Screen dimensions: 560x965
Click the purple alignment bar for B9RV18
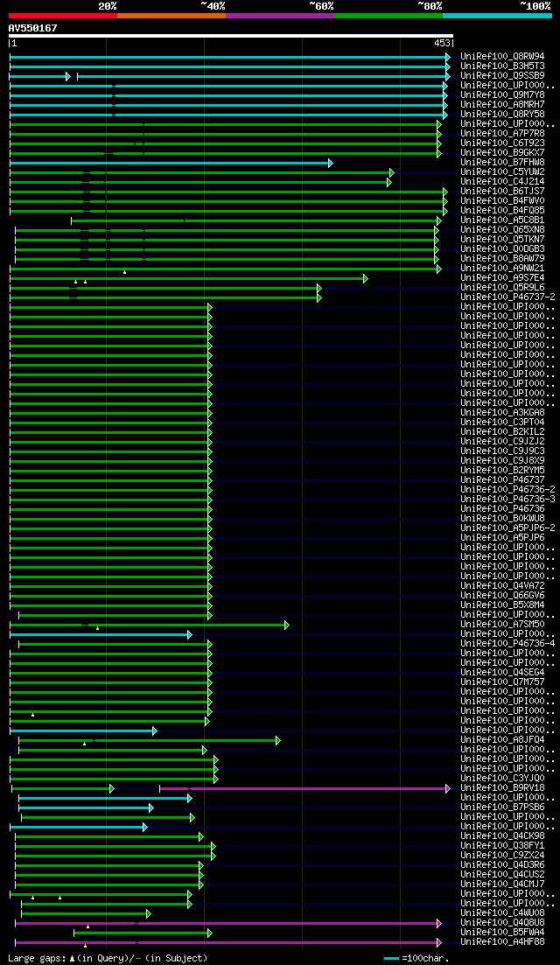[304, 788]
